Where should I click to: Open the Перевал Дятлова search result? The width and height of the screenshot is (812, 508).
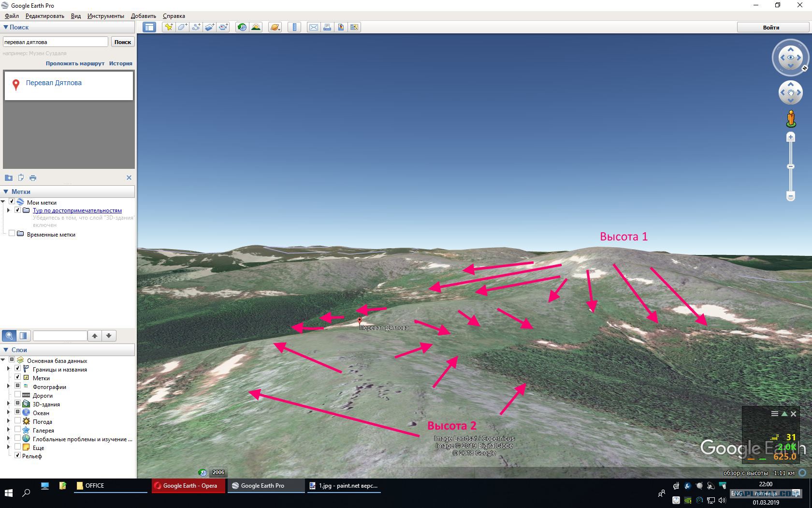coord(54,83)
